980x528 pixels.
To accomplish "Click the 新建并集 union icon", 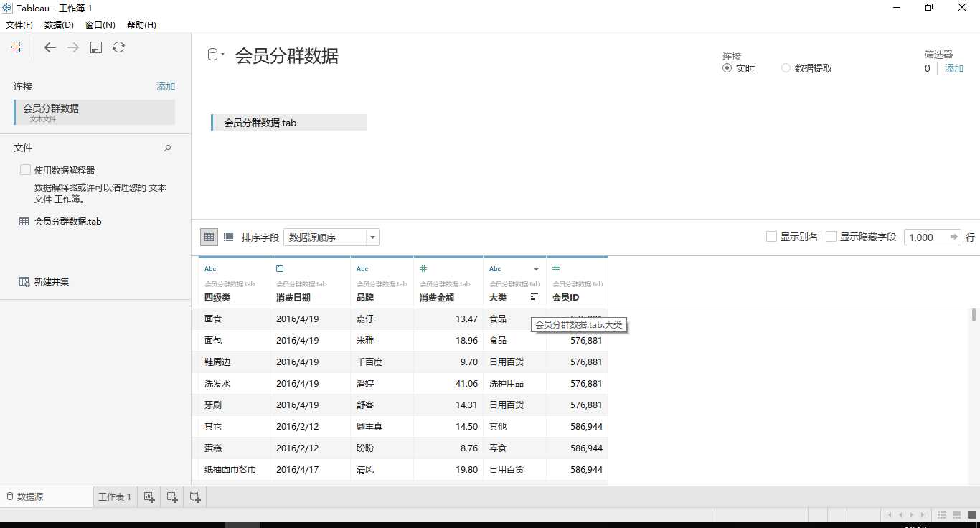I will (24, 282).
